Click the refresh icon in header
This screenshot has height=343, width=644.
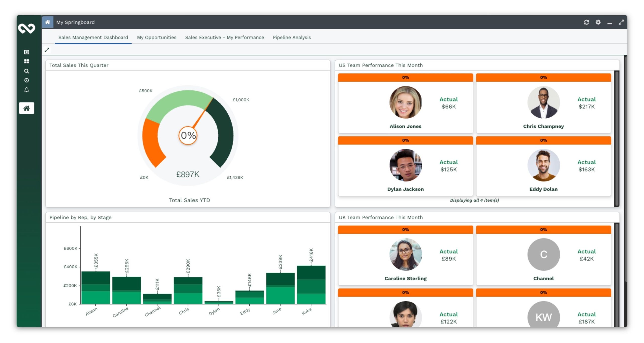click(x=586, y=22)
